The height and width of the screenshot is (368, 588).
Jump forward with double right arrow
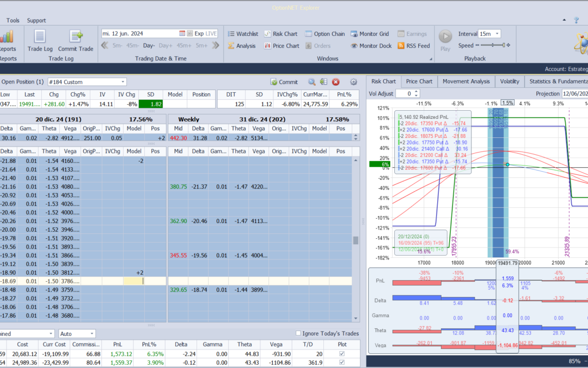click(x=215, y=45)
